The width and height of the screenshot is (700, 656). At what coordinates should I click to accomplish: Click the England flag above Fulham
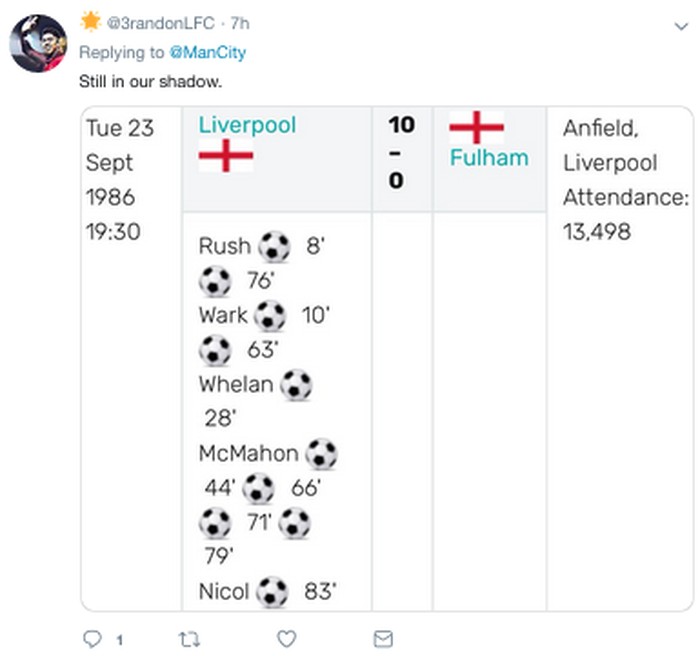[476, 127]
